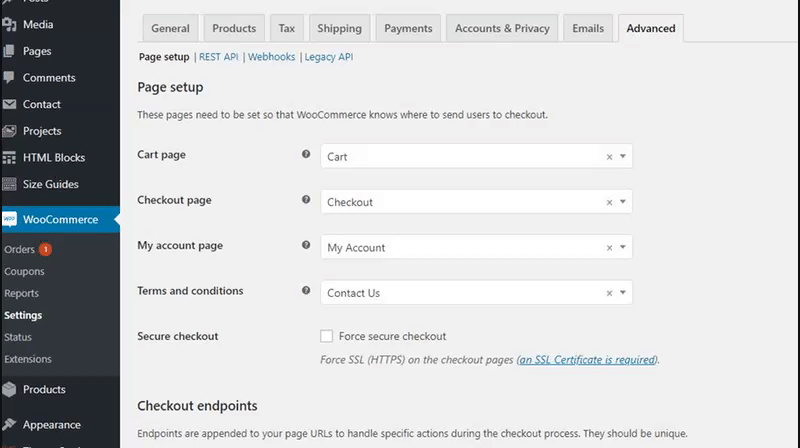Open the Checkout page dropdown arrow

tap(622, 202)
